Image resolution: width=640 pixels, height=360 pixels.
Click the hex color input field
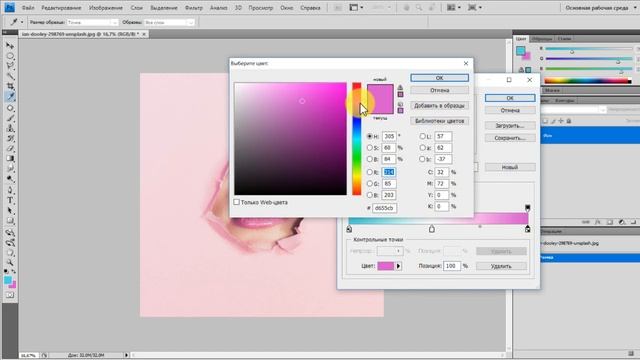point(384,208)
